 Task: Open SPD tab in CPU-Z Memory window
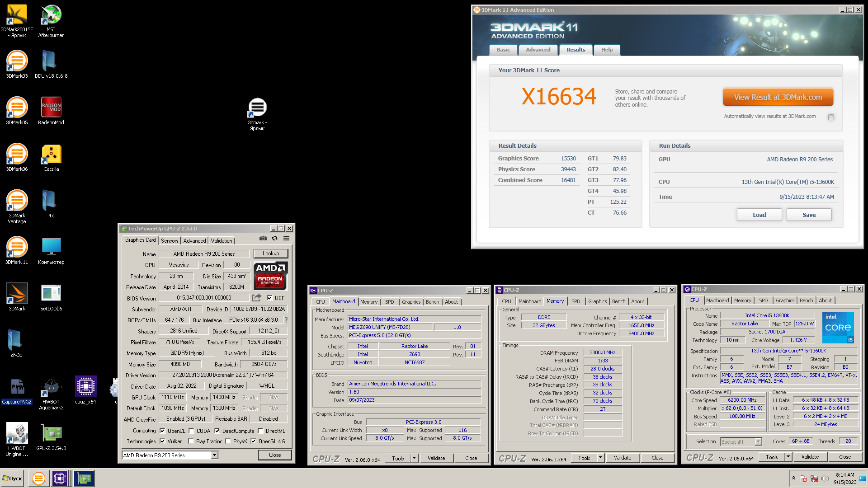click(576, 301)
